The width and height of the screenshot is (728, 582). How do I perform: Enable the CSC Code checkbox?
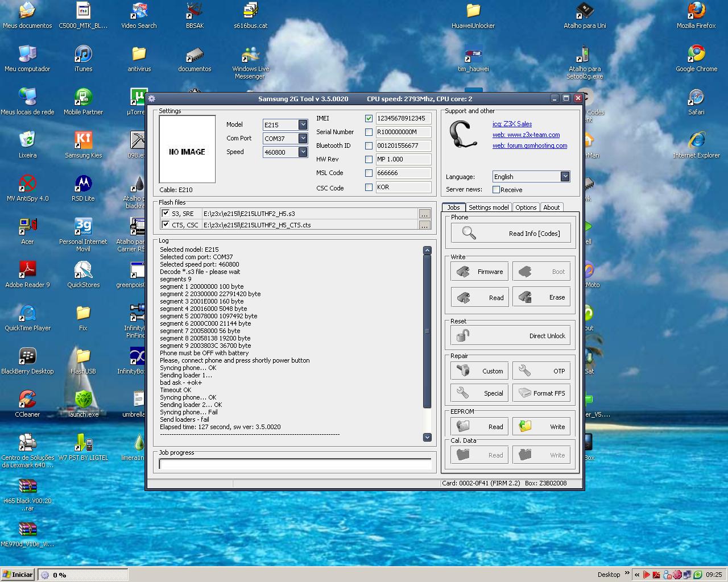[369, 187]
